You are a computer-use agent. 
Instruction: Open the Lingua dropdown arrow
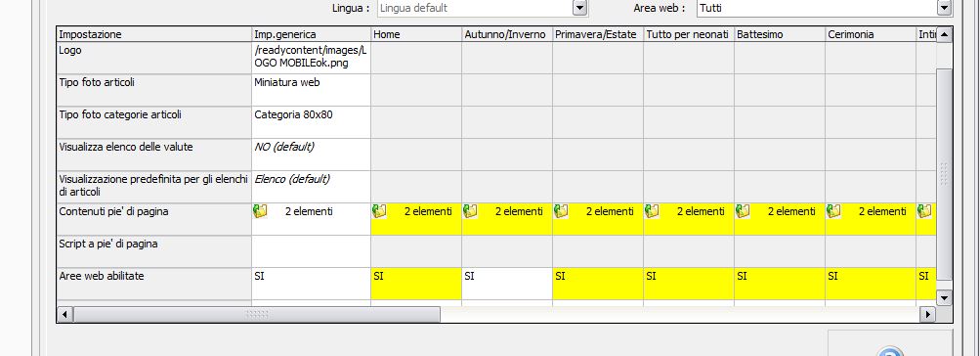(x=580, y=8)
